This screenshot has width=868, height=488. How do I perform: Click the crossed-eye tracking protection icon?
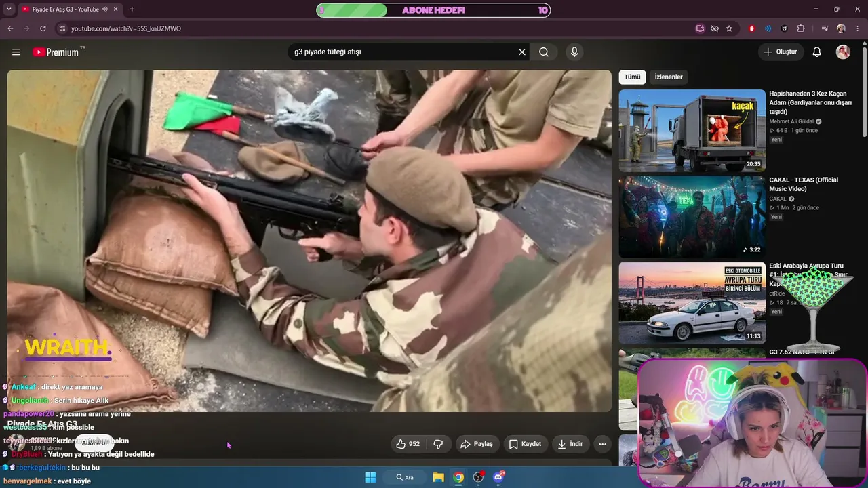(x=715, y=28)
